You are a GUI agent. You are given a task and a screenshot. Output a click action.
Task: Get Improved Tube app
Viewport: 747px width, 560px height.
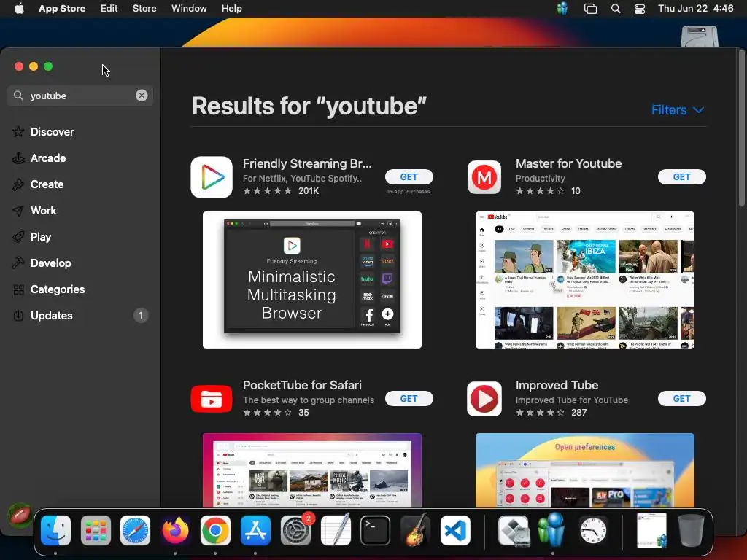pos(682,399)
